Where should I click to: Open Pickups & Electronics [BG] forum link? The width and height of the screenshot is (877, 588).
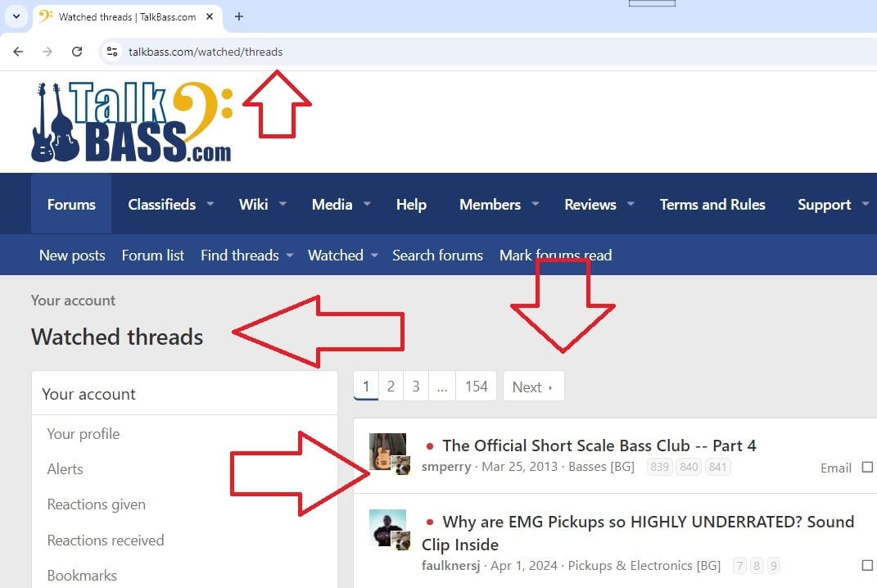click(x=644, y=566)
